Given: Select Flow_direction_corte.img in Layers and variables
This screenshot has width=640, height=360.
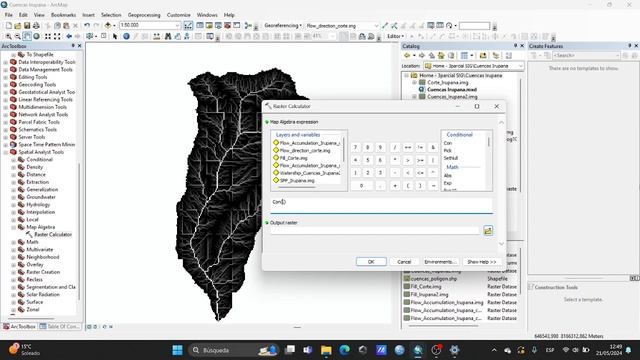Looking at the screenshot, I should pos(304,151).
